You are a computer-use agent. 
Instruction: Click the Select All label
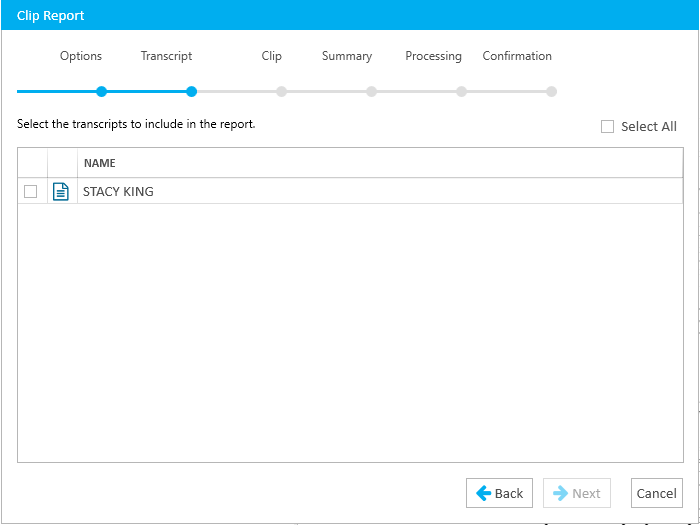649,126
